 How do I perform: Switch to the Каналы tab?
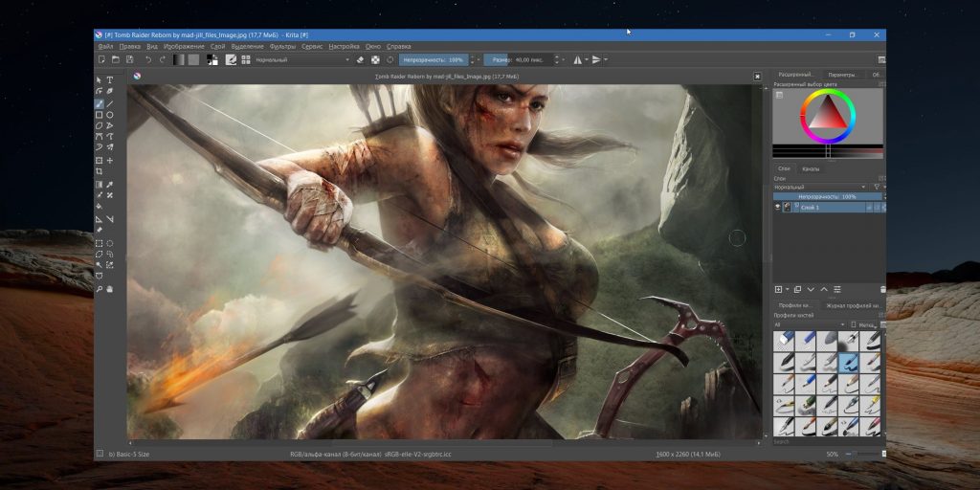[x=811, y=168]
